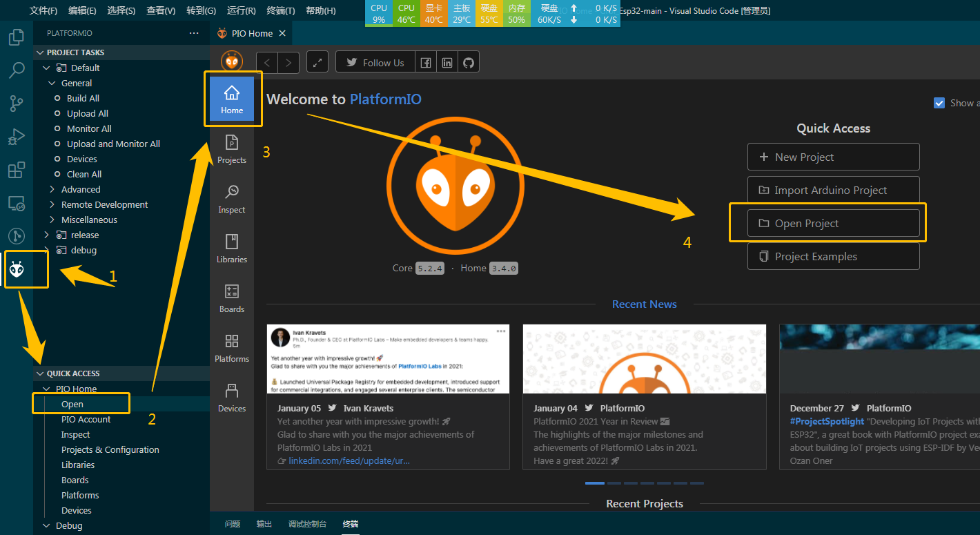Image resolution: width=980 pixels, height=535 pixels.
Task: Click the New Project button
Action: [x=833, y=157]
